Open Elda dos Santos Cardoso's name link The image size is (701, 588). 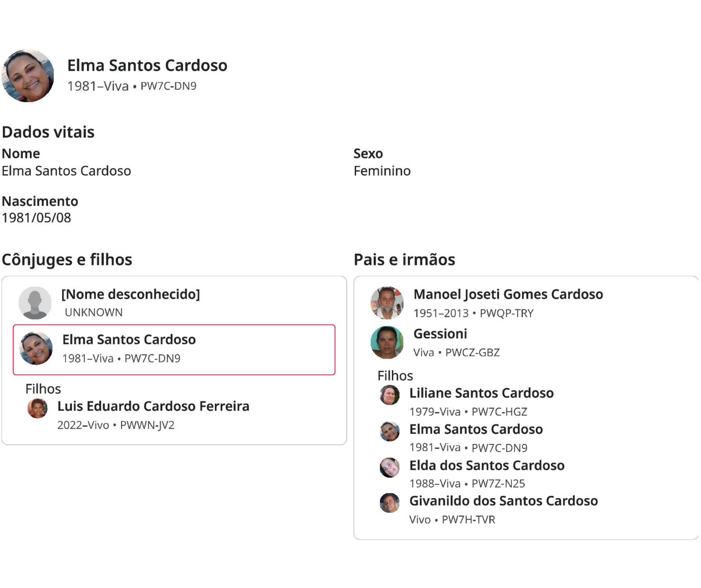pyautogui.click(x=487, y=465)
